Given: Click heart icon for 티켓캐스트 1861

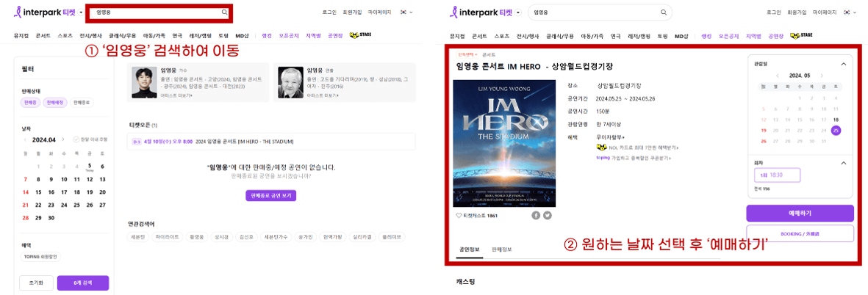Looking at the screenshot, I should (x=459, y=216).
